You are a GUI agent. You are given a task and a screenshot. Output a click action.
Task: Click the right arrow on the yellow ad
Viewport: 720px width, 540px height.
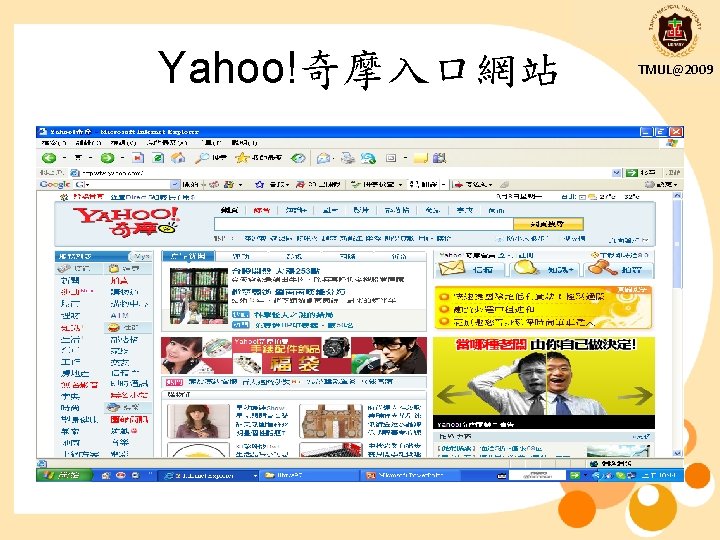(x=636, y=394)
